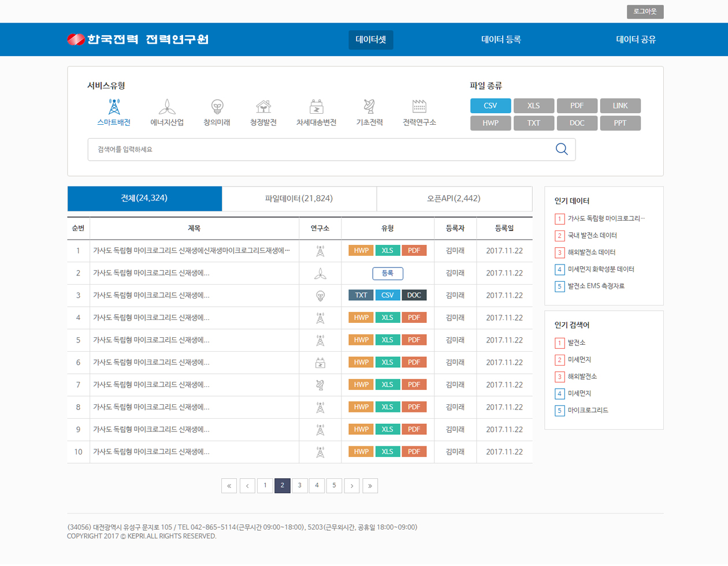
Task: Select the 에너지산업 wind turbine icon
Action: click(167, 107)
